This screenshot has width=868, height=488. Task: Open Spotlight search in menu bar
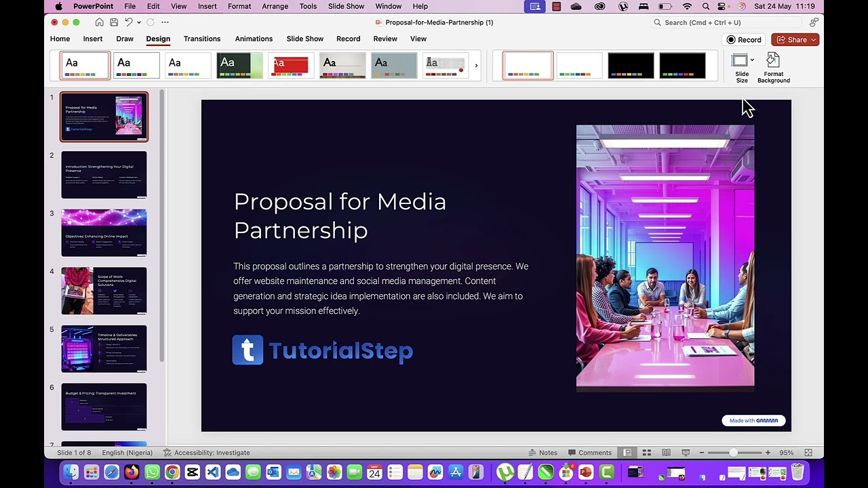(x=706, y=6)
